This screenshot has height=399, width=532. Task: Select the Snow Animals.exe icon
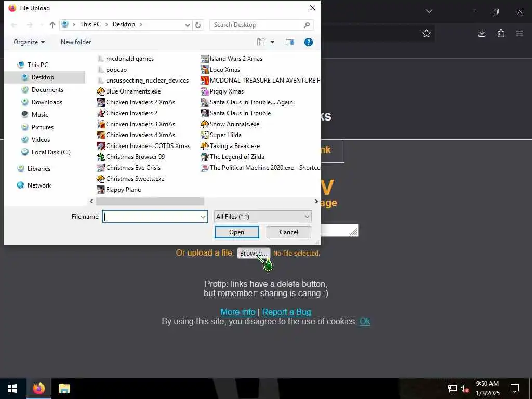coord(204,124)
